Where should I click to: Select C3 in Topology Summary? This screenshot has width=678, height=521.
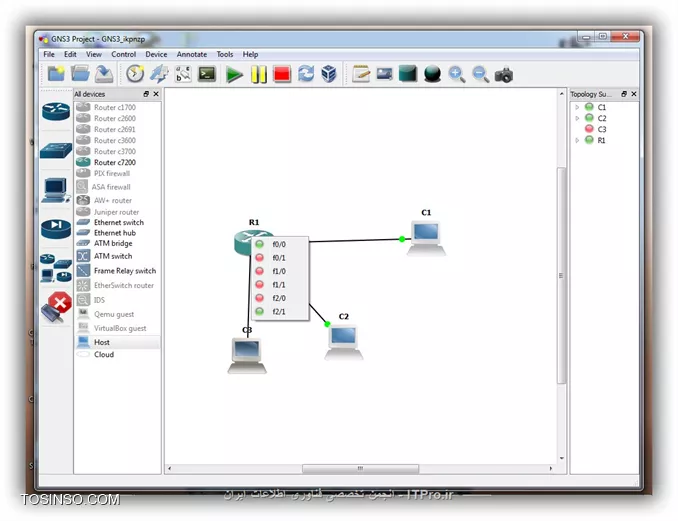pos(601,129)
